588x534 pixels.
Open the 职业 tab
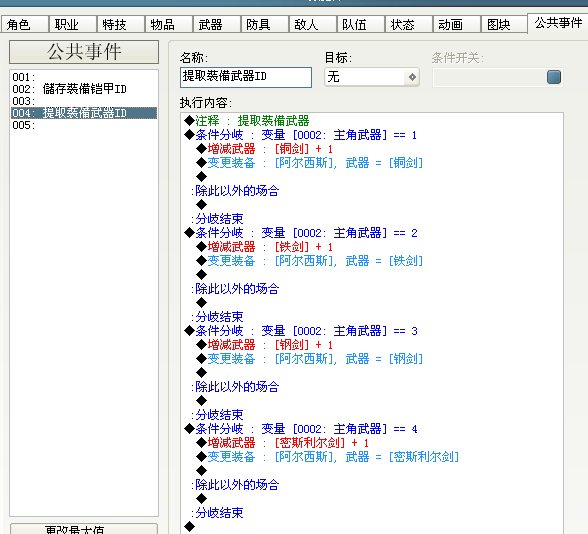tap(73, 24)
